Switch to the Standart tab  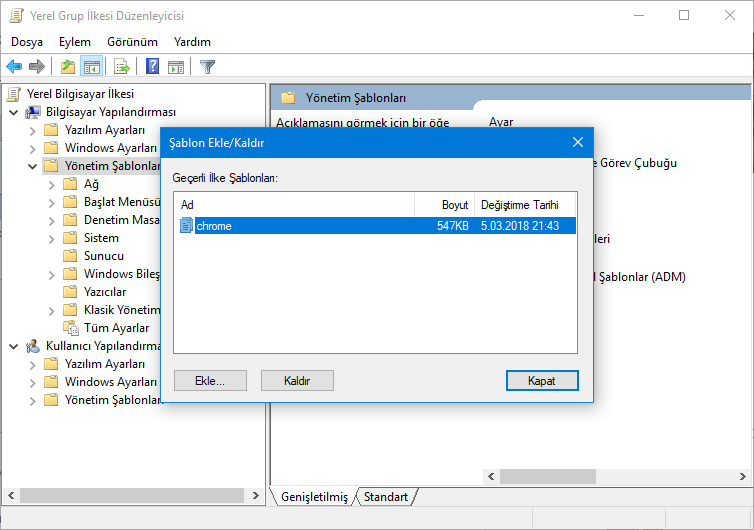tap(386, 496)
